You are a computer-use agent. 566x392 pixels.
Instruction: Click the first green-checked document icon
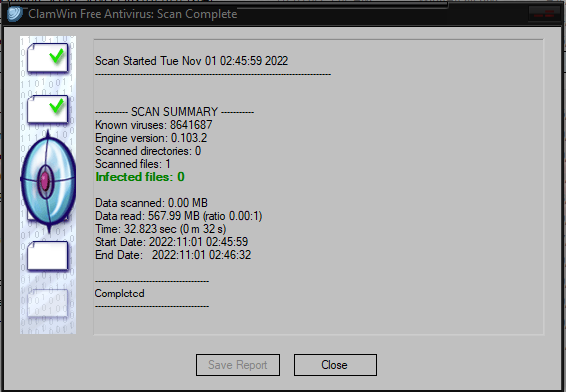(x=48, y=58)
